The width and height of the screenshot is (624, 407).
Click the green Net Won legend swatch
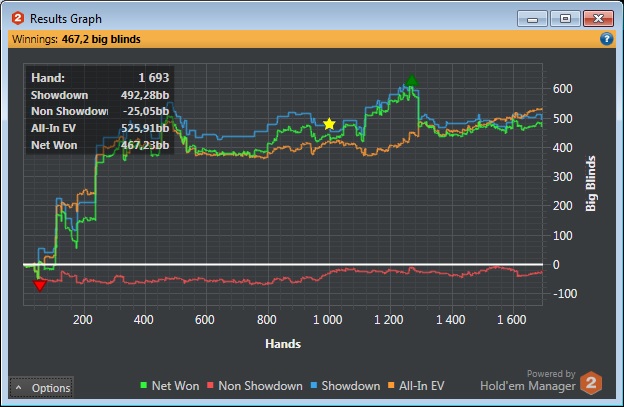pyautogui.click(x=144, y=385)
